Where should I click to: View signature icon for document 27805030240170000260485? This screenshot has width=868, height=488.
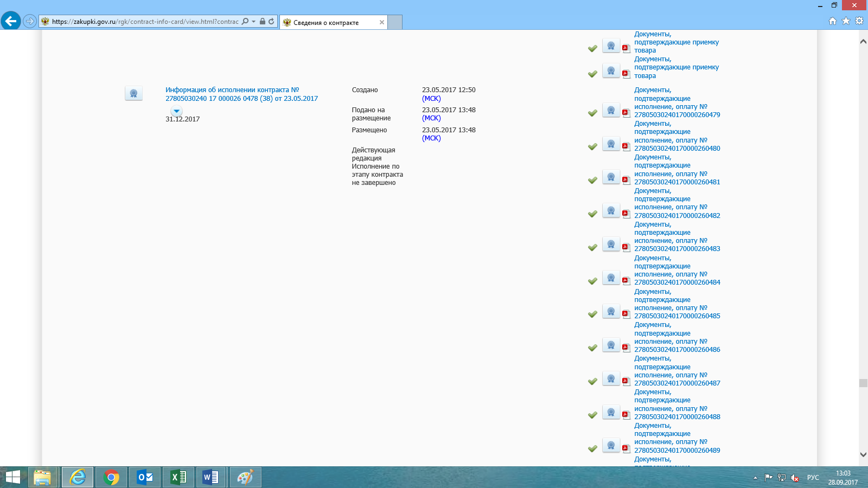tap(611, 311)
